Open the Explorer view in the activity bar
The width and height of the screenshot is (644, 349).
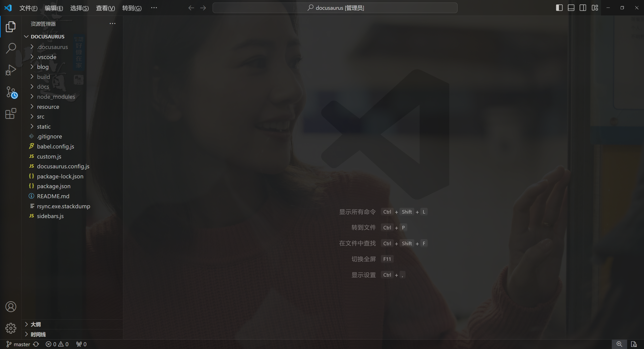click(x=11, y=27)
